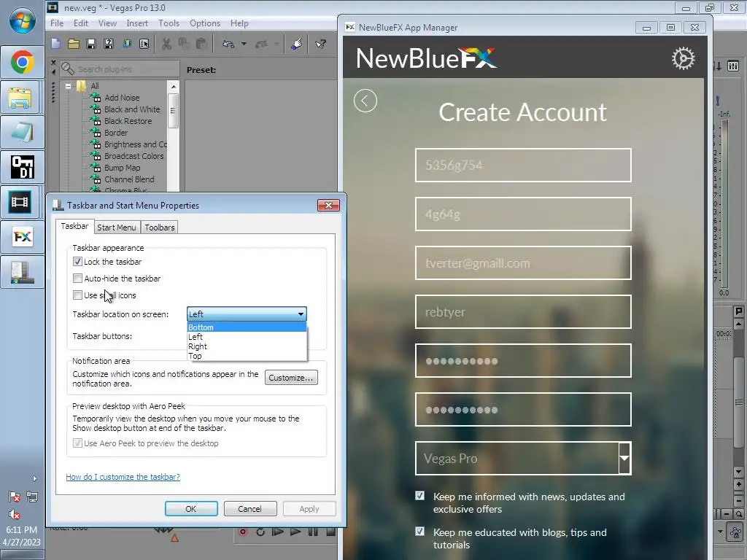The width and height of the screenshot is (747, 560).
Task: Click the plug-ins list scrollbar thumb
Action: pyautogui.click(x=174, y=111)
